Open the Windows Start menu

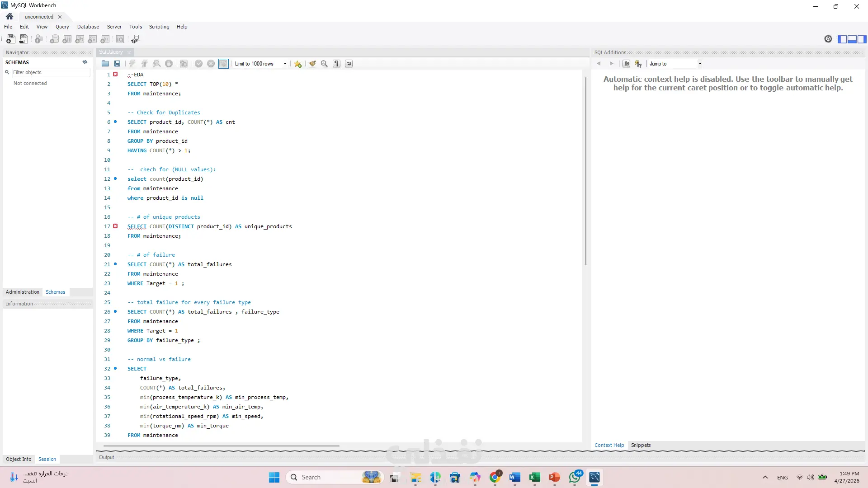coord(274,477)
